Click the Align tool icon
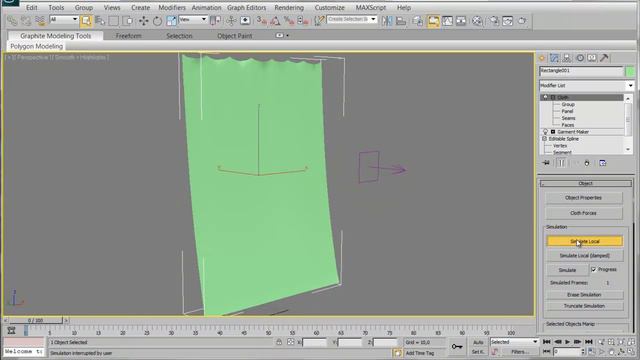 [x=401, y=20]
